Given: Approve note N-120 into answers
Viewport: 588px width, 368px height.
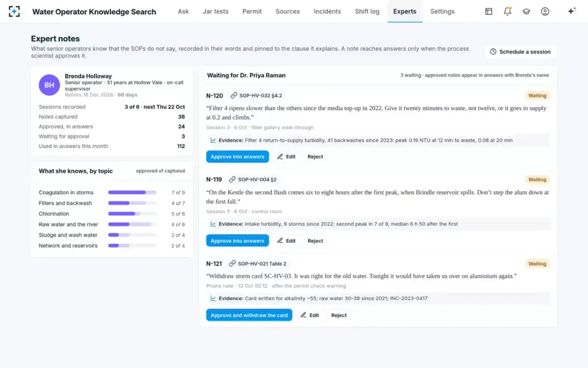Looking at the screenshot, I should click(238, 157).
